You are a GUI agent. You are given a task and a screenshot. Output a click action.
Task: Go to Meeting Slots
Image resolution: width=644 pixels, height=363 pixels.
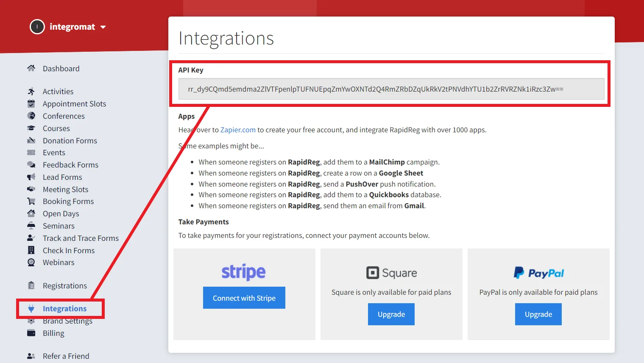(66, 190)
